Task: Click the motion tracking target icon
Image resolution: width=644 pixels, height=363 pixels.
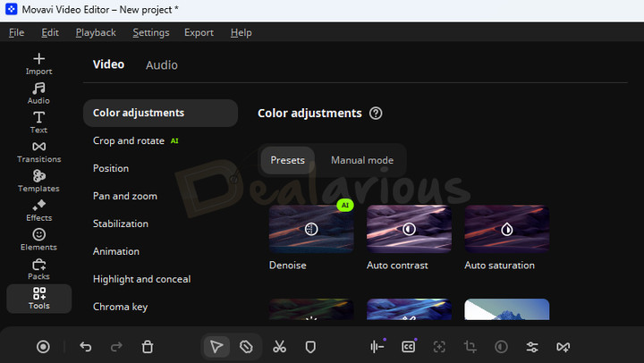Action: [x=439, y=347]
